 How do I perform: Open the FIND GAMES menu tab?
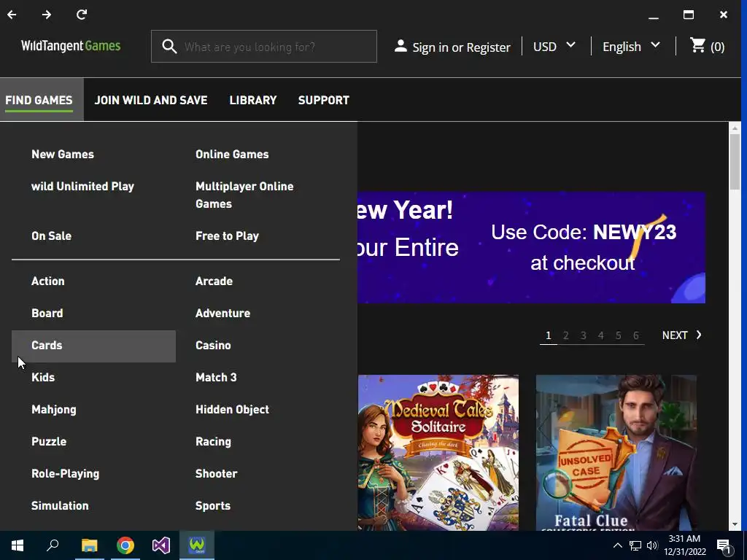[x=39, y=100]
